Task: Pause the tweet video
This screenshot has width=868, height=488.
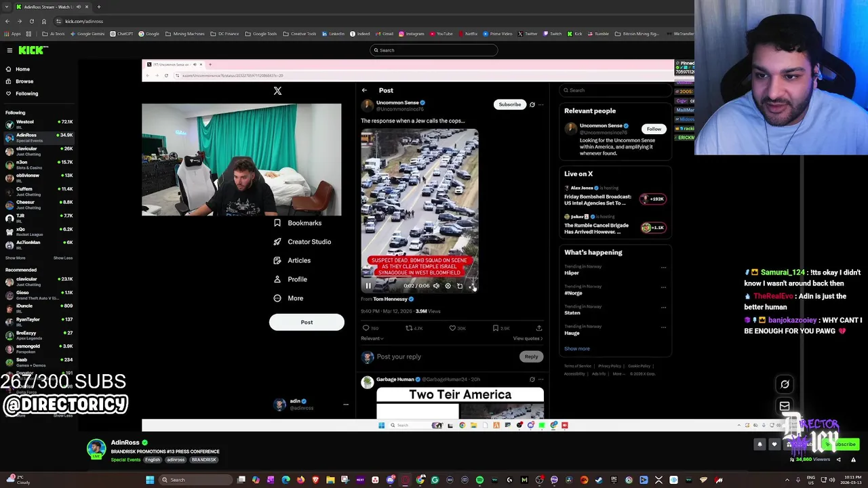Action: coord(368,286)
